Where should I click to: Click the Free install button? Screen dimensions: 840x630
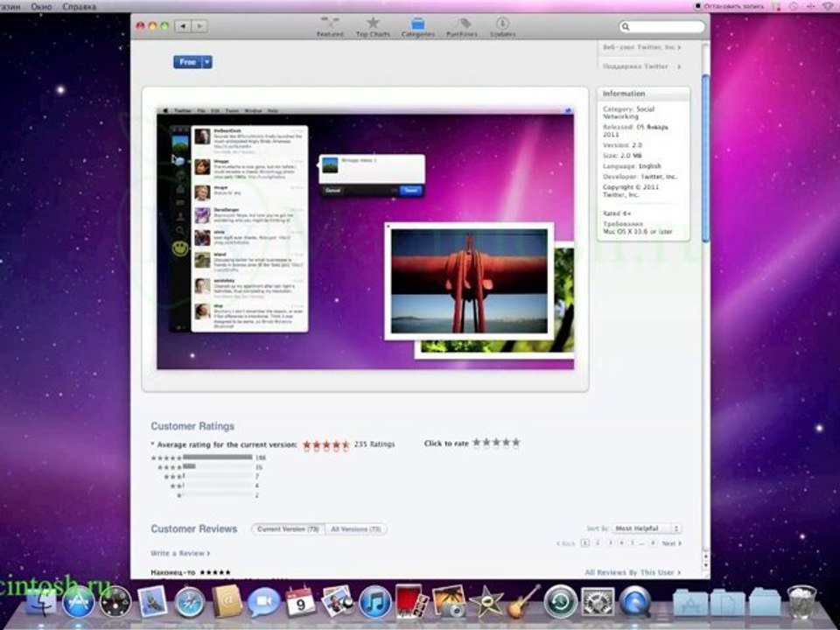(187, 62)
